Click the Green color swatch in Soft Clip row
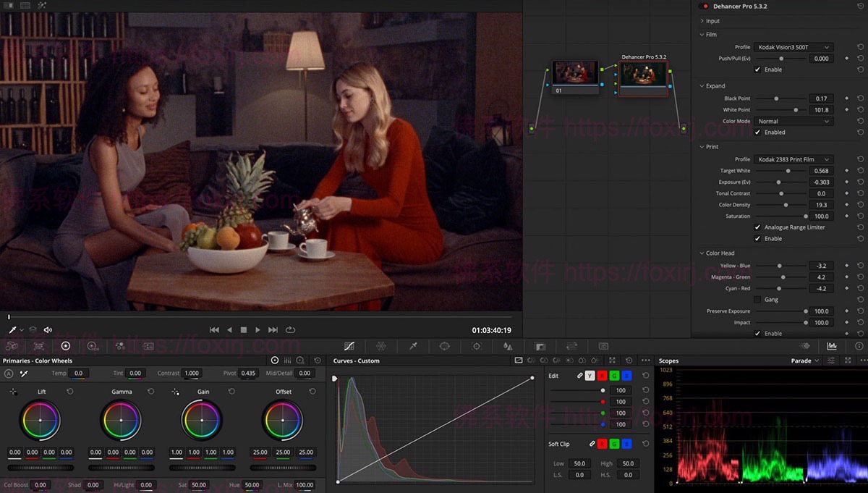 pyautogui.click(x=614, y=443)
